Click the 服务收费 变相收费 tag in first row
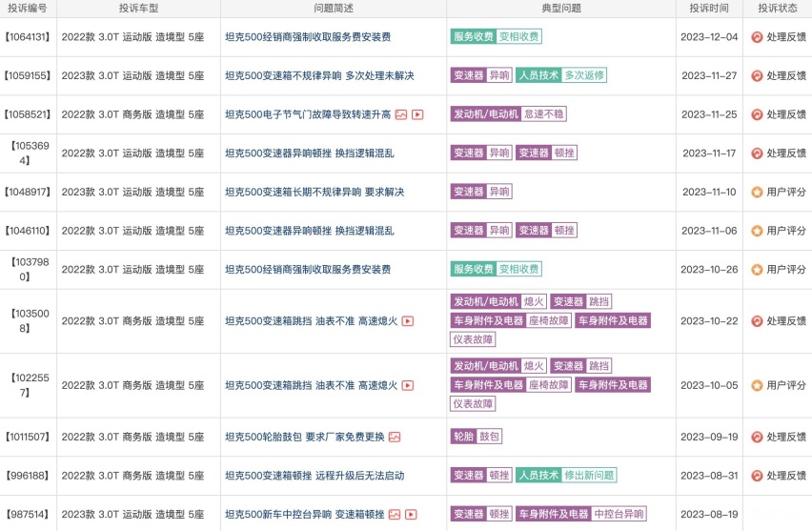Screen dimensions: 812x531 point(497,37)
